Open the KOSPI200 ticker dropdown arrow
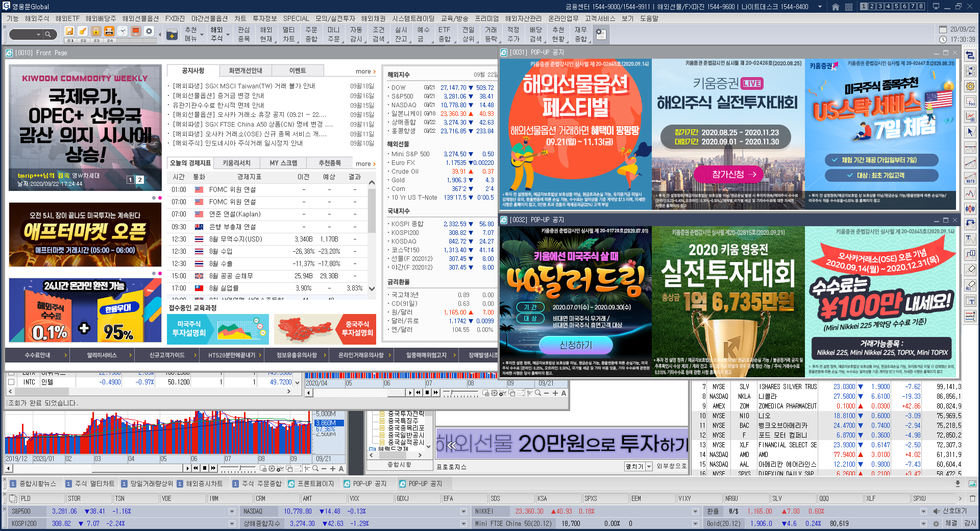Screen dimensions: 980x531 [x=232, y=523]
